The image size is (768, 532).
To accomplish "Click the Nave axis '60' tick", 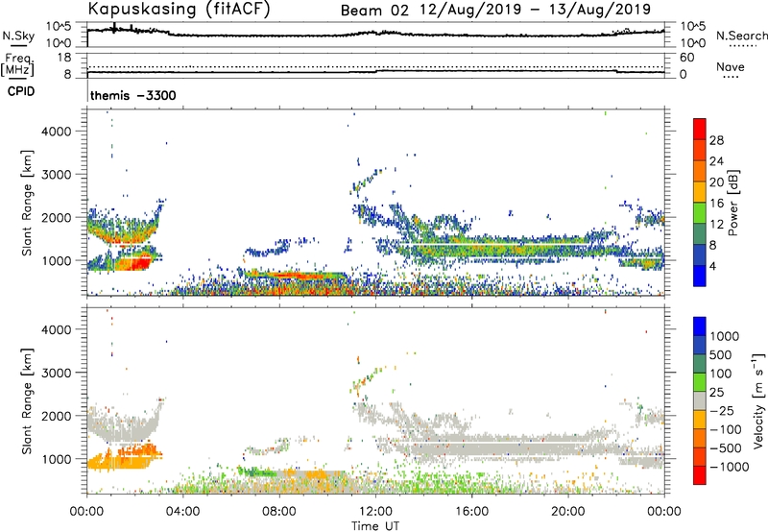I will (686, 58).
